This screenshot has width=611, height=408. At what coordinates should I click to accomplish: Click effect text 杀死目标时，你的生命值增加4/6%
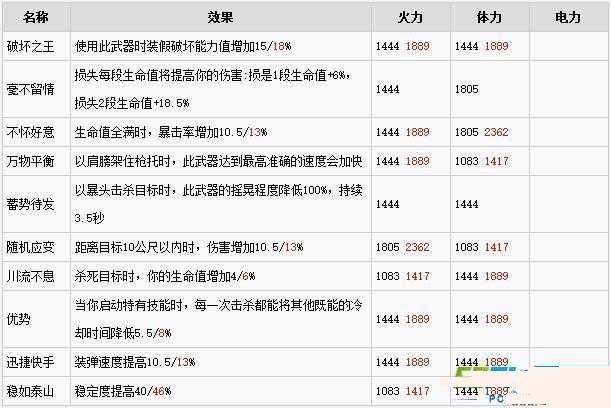click(x=165, y=276)
